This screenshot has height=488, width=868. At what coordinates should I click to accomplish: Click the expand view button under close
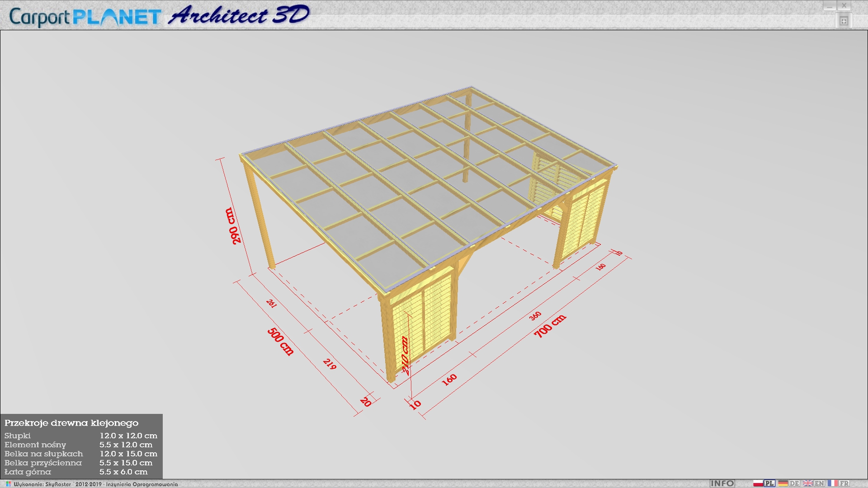[844, 21]
